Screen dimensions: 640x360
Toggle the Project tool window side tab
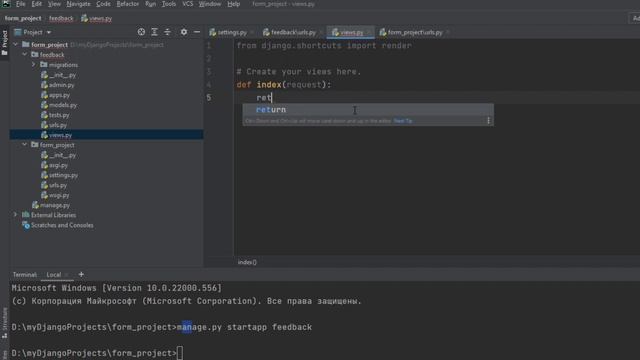[4, 43]
